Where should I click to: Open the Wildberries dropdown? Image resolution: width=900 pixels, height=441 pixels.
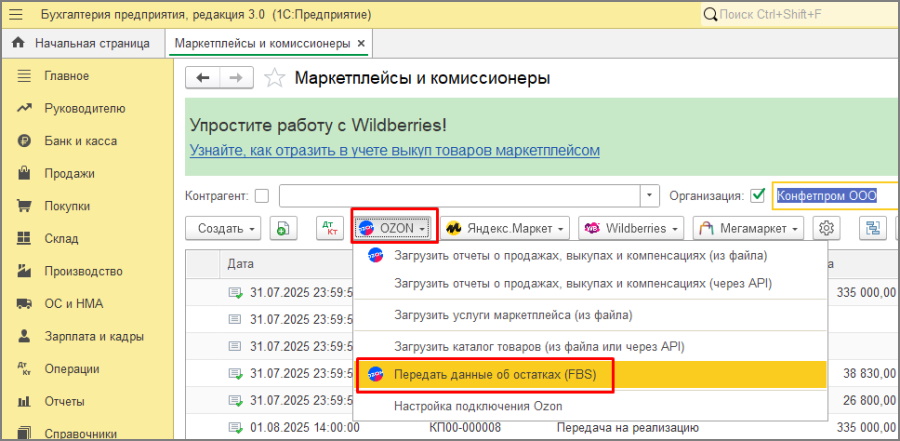point(631,228)
